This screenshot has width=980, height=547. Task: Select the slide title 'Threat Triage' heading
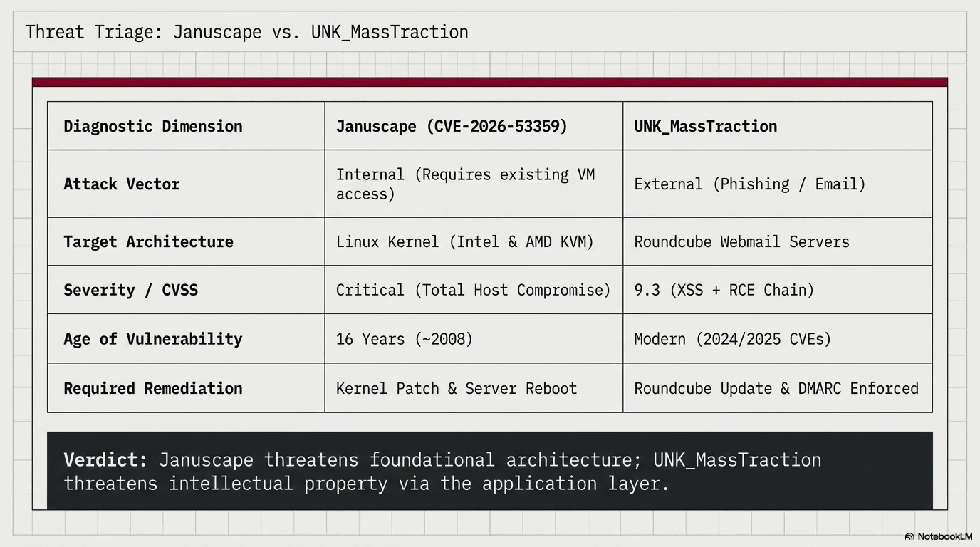tap(247, 32)
